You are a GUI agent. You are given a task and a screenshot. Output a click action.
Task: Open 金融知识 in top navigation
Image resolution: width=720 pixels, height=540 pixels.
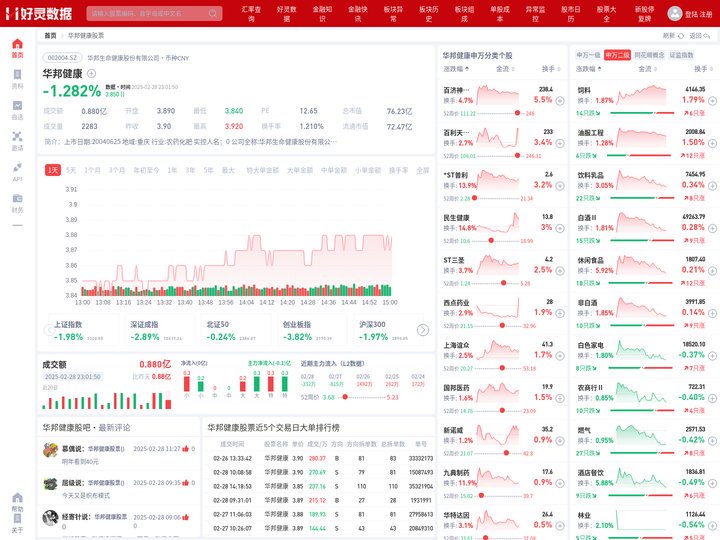tap(322, 14)
